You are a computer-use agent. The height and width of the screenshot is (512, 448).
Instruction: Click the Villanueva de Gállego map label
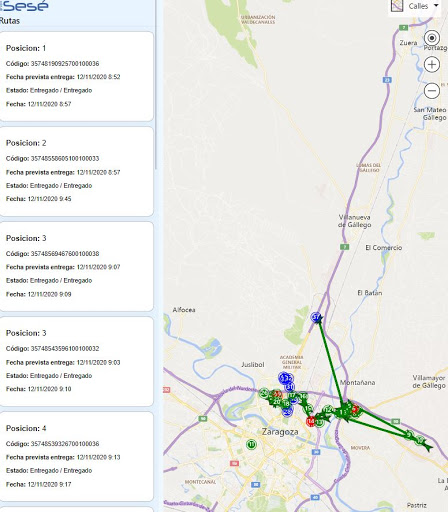(x=354, y=221)
